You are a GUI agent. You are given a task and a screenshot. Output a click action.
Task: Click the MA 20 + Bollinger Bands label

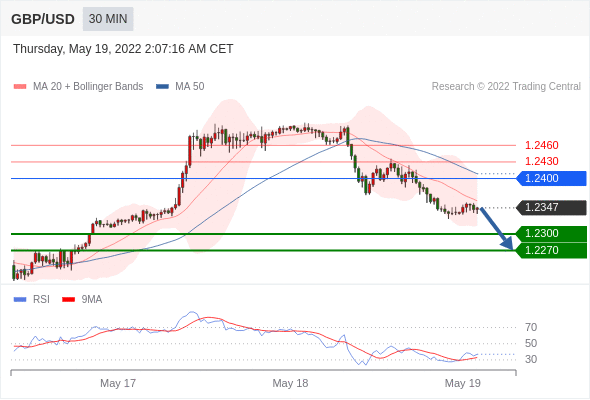[x=88, y=87]
